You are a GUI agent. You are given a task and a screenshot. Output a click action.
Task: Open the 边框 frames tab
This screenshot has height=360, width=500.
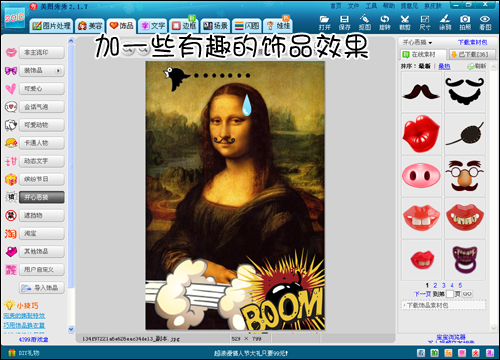(x=184, y=26)
